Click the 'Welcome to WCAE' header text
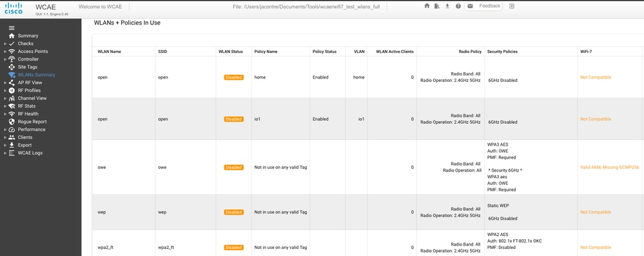 (x=101, y=6)
